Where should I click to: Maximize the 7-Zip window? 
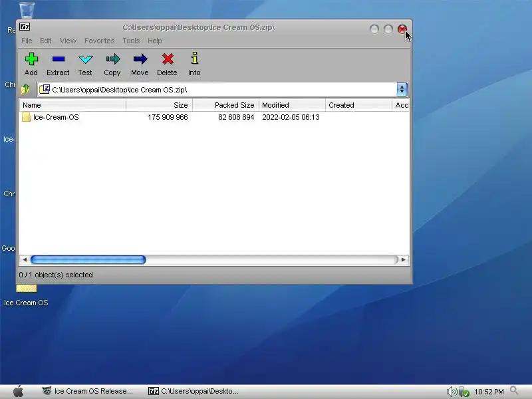[388, 29]
